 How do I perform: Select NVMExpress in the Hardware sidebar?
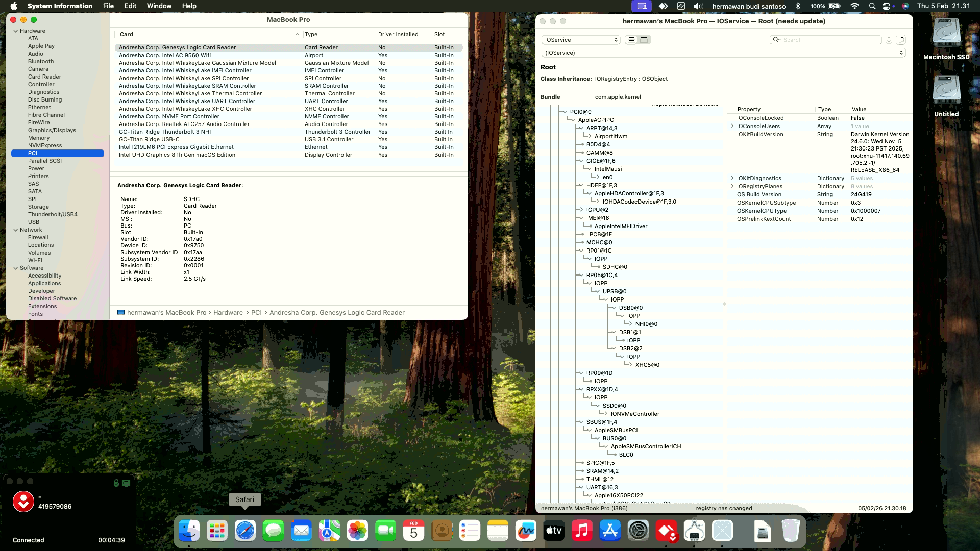[45, 146]
